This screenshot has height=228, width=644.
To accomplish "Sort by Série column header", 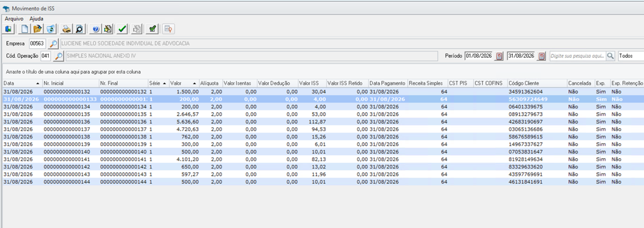I will pyautogui.click(x=158, y=83).
